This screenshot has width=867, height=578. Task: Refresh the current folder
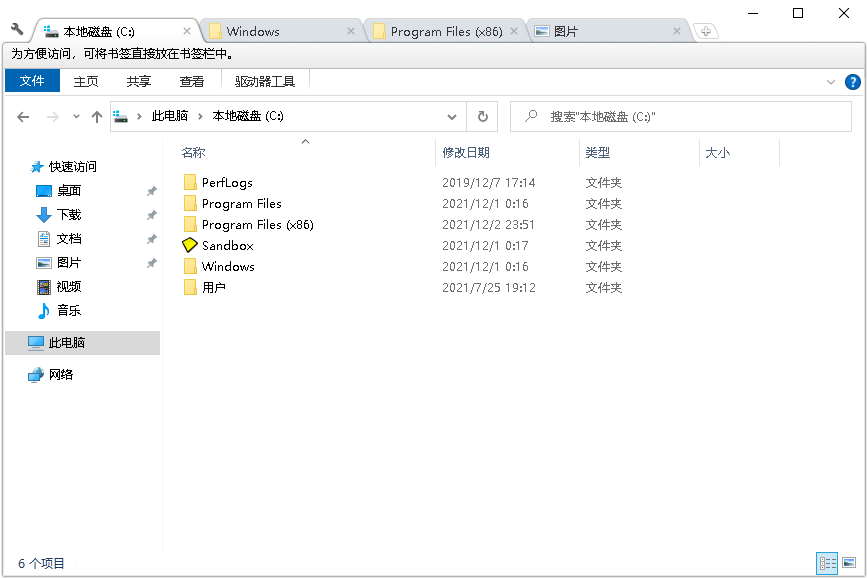pos(482,116)
